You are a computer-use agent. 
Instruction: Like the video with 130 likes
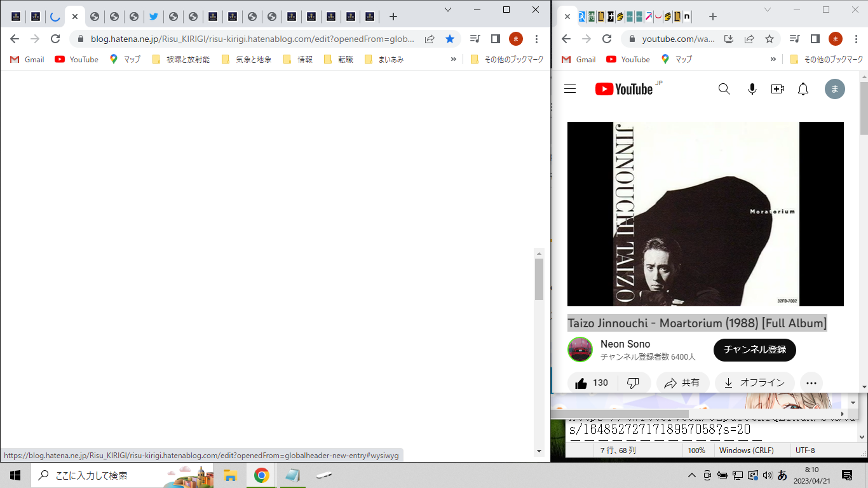(x=592, y=383)
